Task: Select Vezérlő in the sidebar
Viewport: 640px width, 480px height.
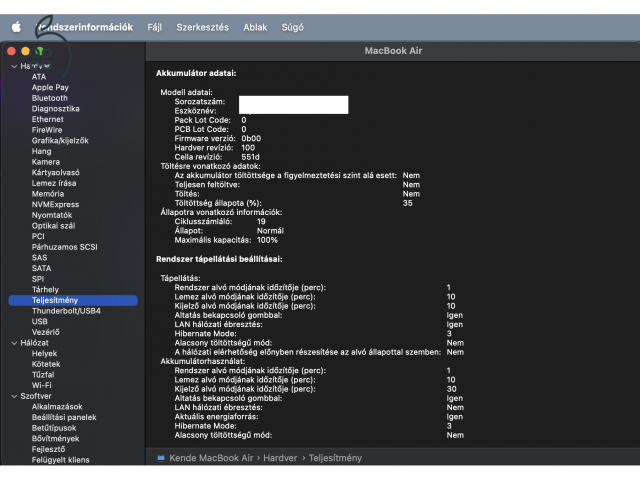Action: click(x=46, y=332)
